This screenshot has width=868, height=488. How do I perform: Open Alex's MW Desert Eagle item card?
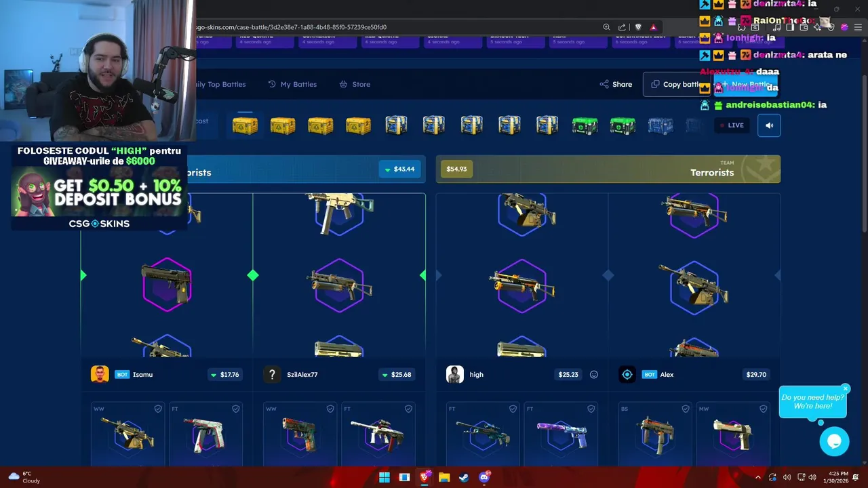[733, 434]
